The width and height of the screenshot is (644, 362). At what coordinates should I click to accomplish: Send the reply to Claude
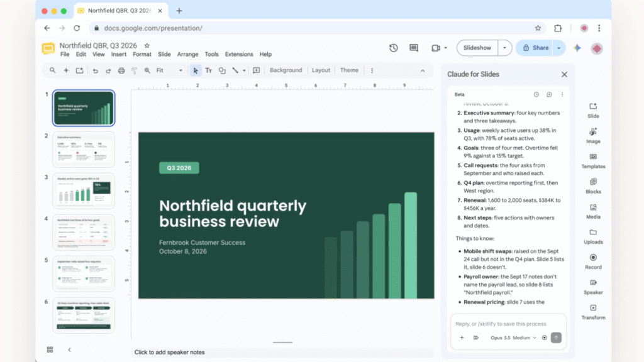(x=556, y=337)
